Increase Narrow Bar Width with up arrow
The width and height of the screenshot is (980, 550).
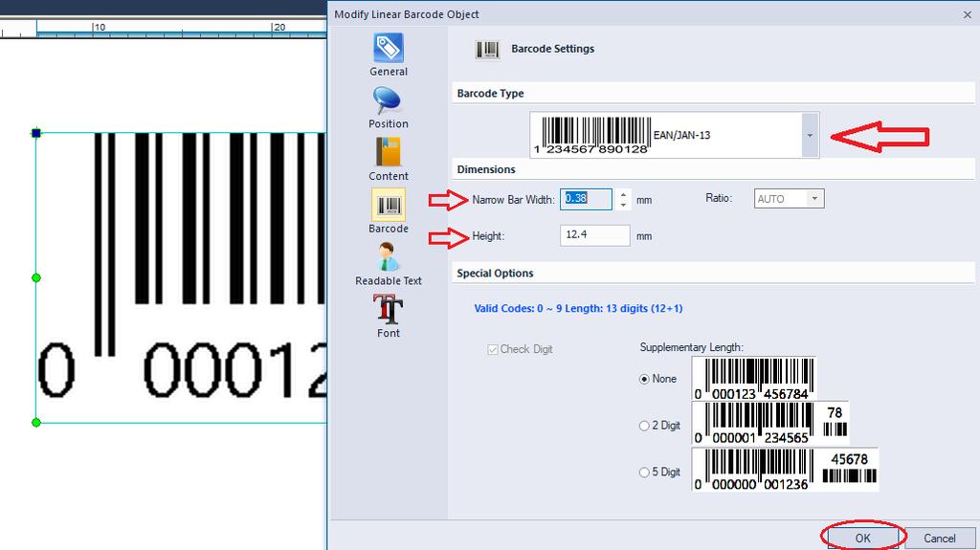click(623, 194)
